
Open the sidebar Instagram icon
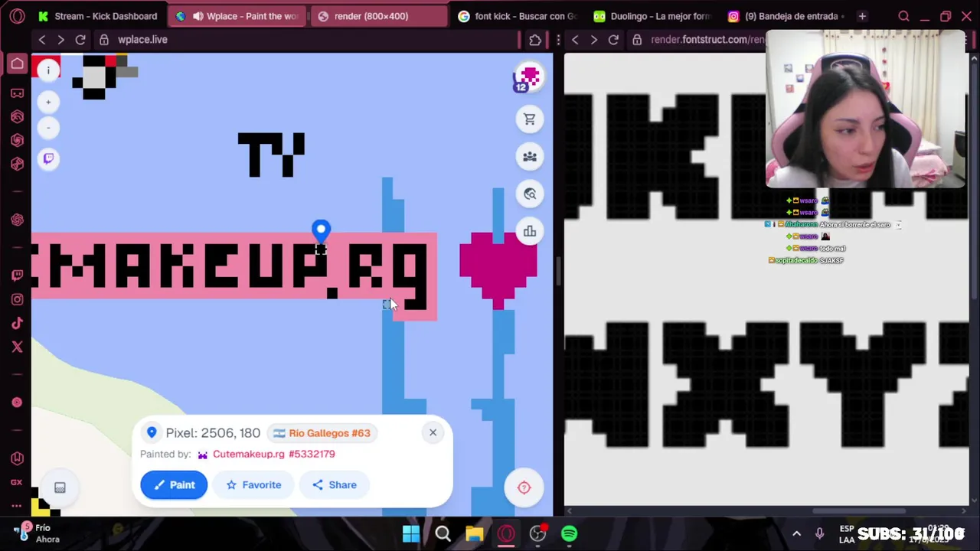tap(17, 299)
